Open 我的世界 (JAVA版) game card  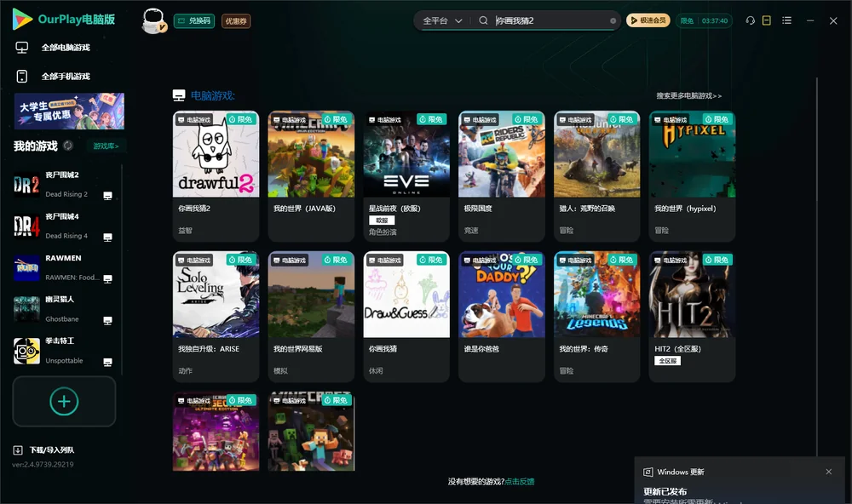click(x=311, y=176)
